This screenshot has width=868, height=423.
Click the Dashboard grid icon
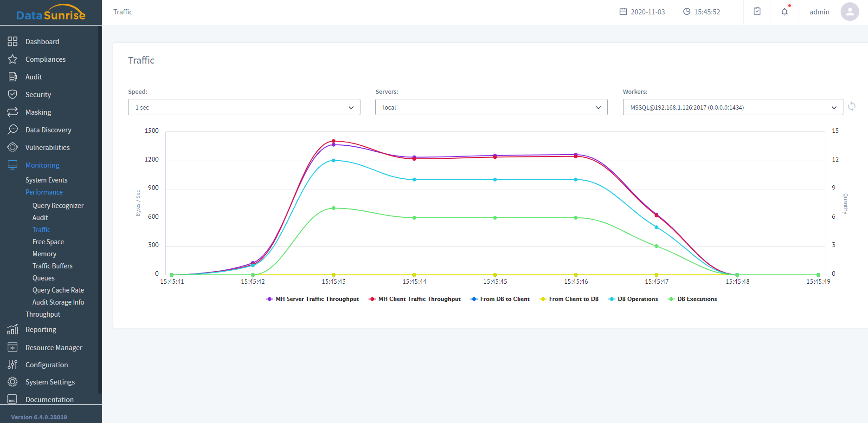[13, 41]
